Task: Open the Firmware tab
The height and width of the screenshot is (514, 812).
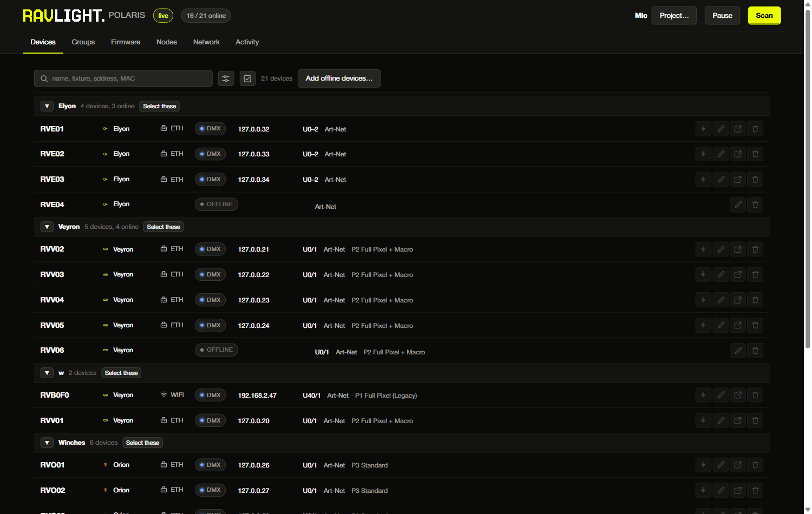Action: click(x=126, y=42)
